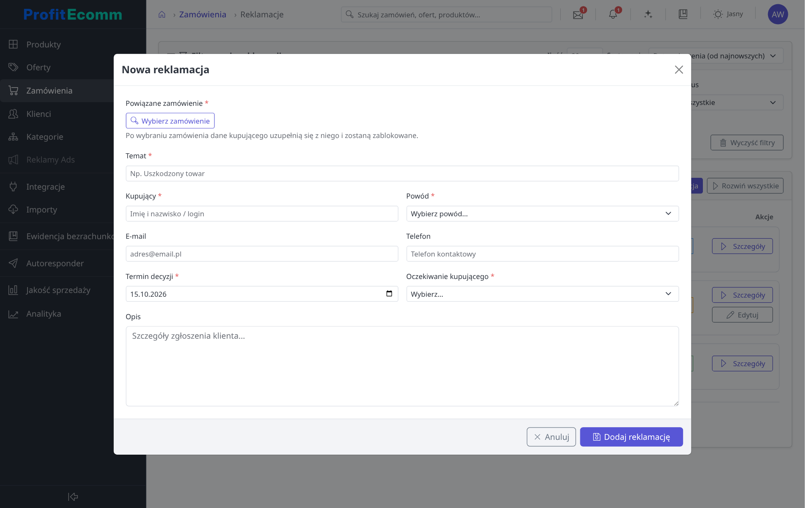Open the book icon in top bar

(683, 14)
